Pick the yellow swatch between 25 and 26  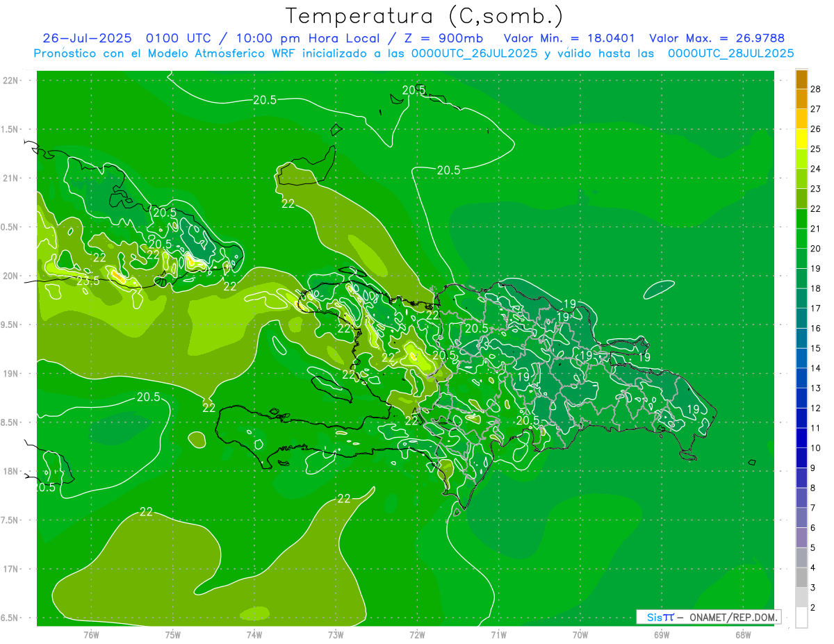(x=801, y=139)
